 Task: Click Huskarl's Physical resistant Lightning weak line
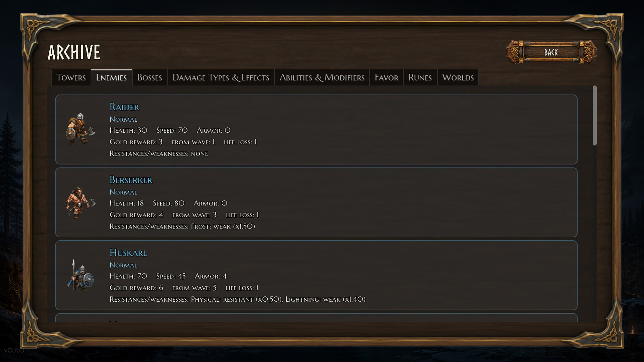coord(237,299)
